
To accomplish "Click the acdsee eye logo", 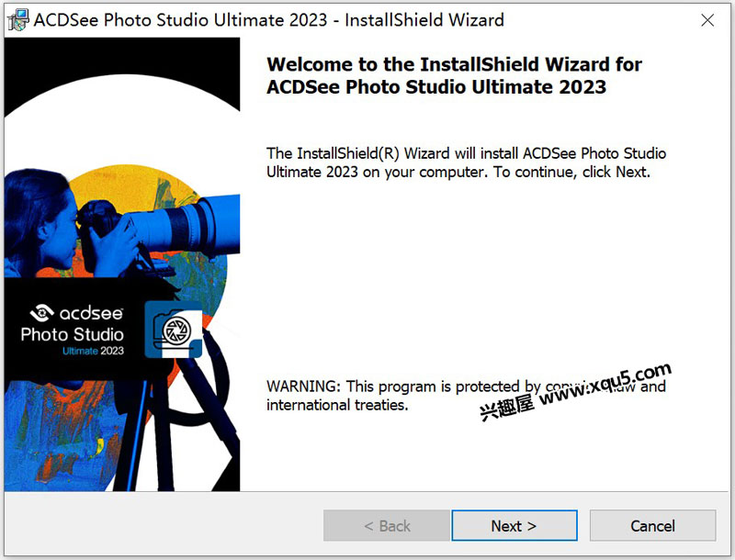I will click(x=42, y=313).
